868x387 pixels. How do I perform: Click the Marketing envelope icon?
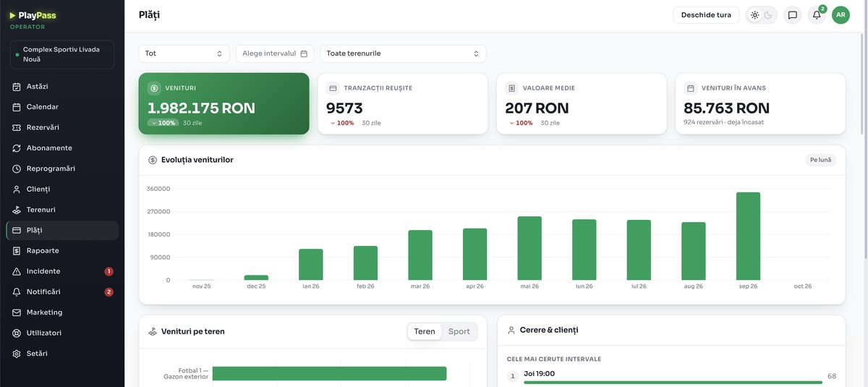(x=17, y=312)
